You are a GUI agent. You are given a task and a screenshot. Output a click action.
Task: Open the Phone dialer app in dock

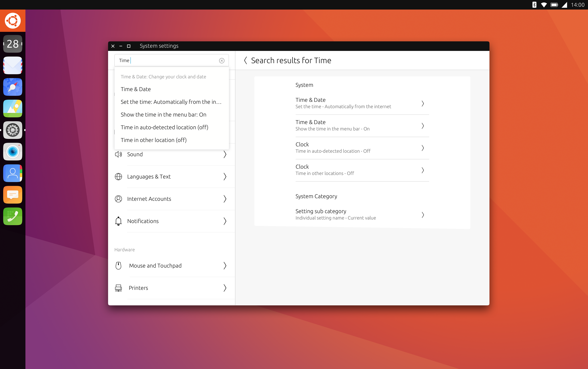pos(13,216)
